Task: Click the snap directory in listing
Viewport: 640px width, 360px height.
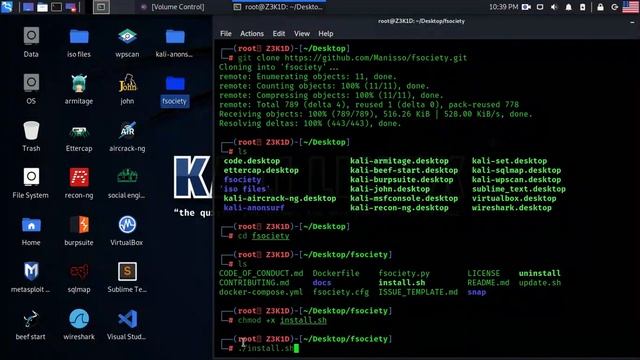Action: pyautogui.click(x=477, y=292)
